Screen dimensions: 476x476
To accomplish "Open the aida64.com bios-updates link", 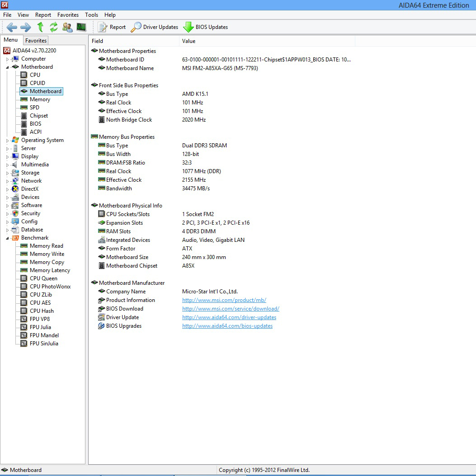I will (x=227, y=326).
